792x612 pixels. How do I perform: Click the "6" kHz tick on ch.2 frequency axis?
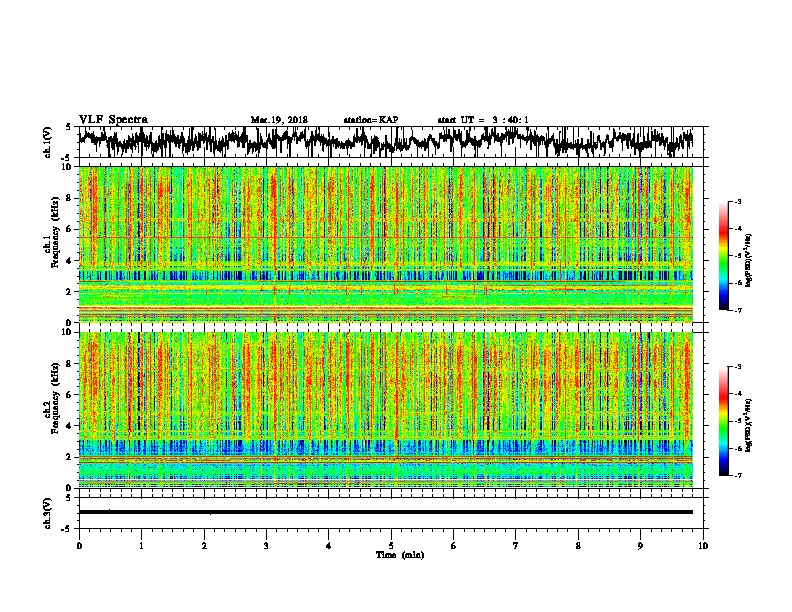click(x=69, y=395)
